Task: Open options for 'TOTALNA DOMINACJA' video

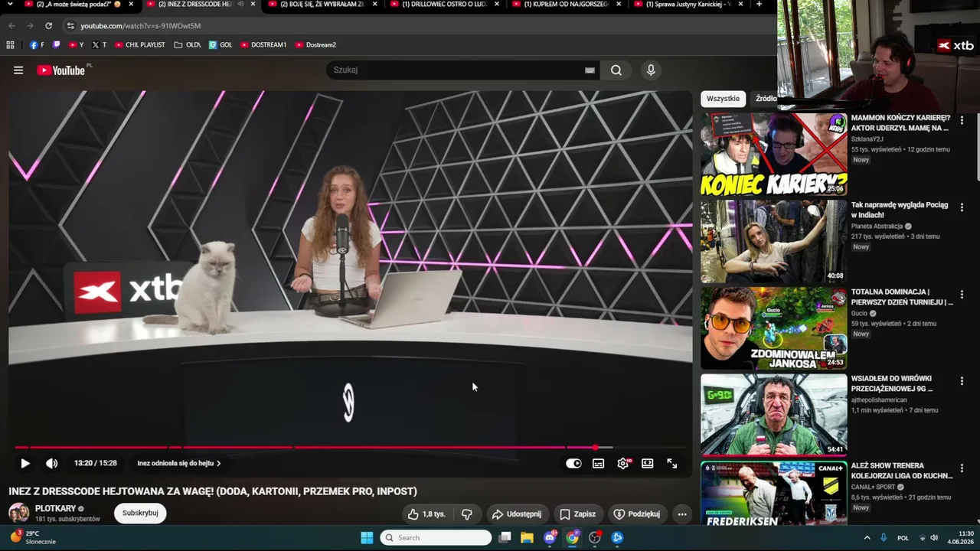Action: point(962,295)
